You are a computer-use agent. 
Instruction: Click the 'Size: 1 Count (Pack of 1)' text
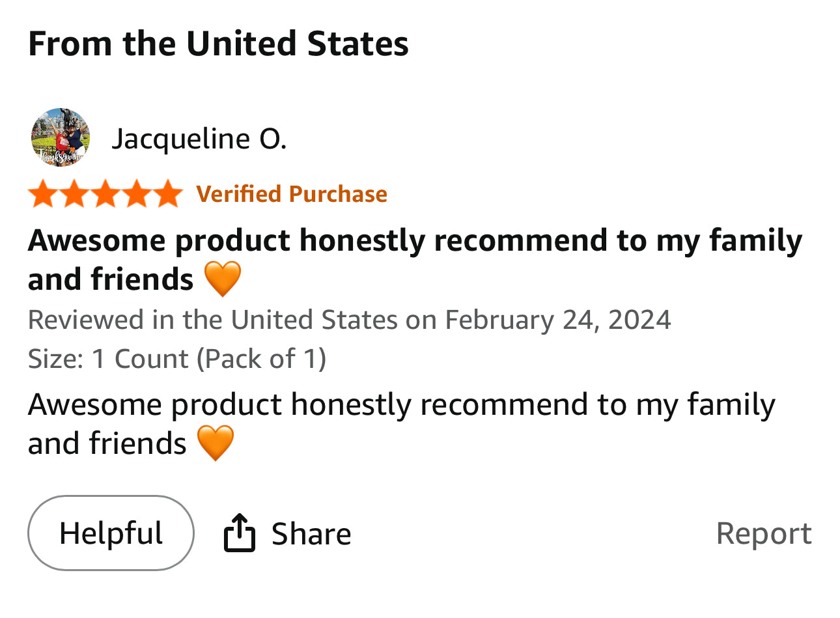pos(177,359)
